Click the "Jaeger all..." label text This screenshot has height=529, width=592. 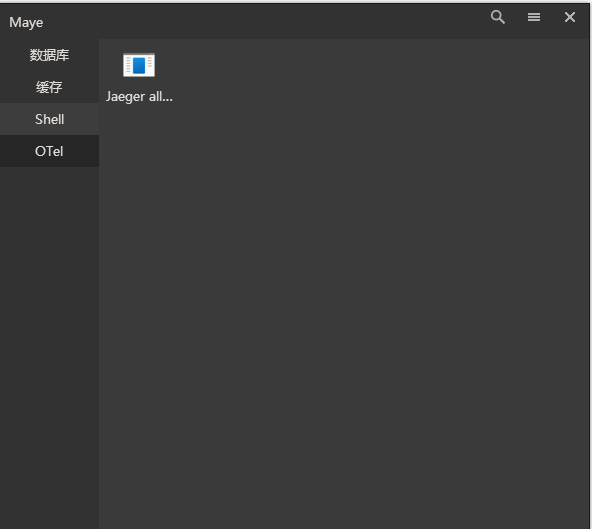[139, 97]
